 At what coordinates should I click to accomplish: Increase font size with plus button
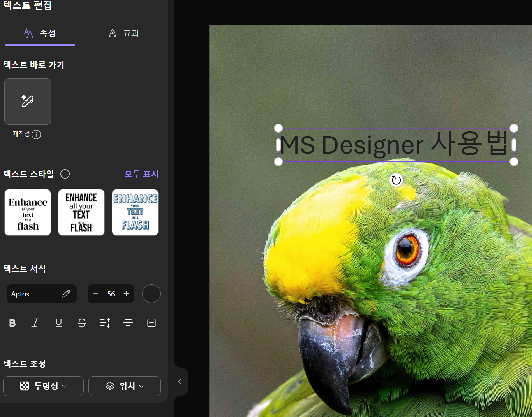pyautogui.click(x=126, y=294)
